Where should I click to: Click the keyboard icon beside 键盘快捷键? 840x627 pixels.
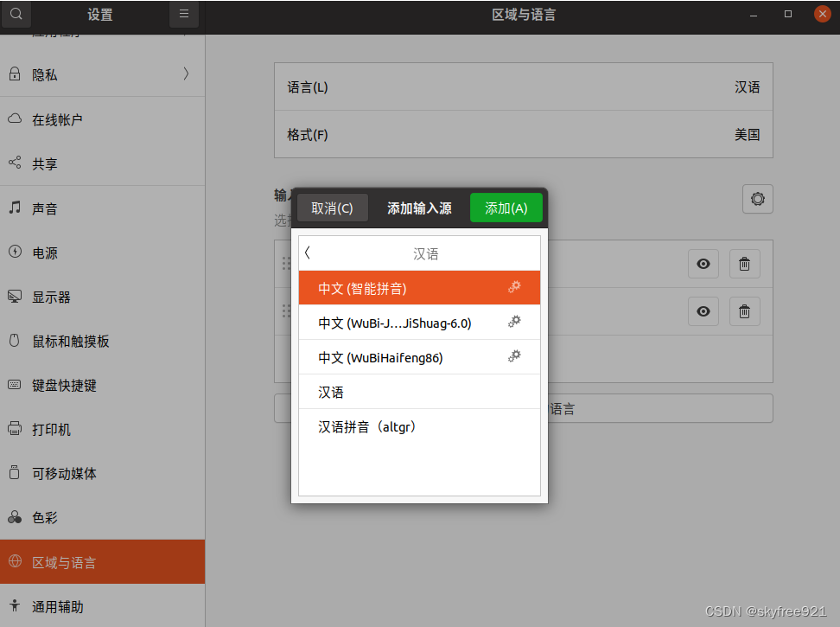(x=15, y=385)
